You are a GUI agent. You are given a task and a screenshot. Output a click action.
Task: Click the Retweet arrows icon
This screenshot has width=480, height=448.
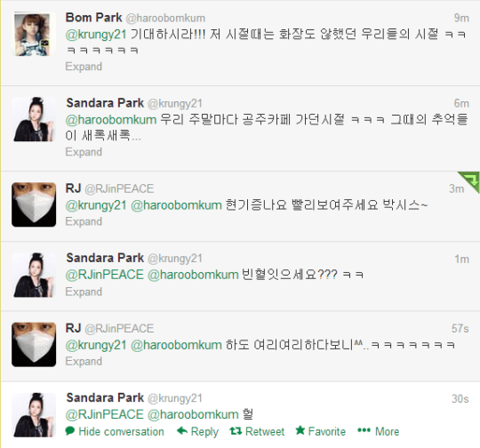coord(236,431)
